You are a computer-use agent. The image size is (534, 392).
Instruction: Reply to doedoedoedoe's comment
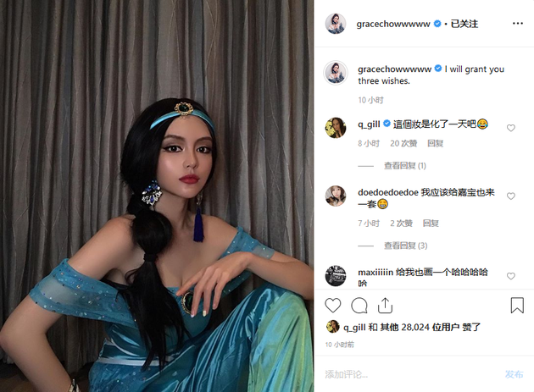coord(431,224)
